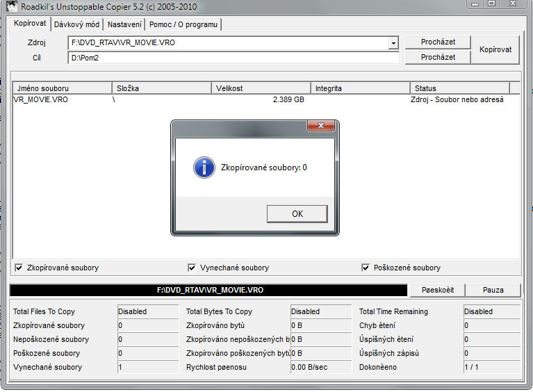Select the VR_MOVIE.VRO file row
The image size is (533, 392).
(266, 99)
